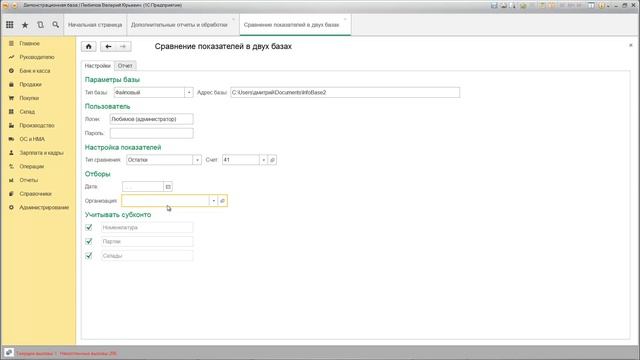Screen dimensions: 640x360
Task: Uncheck the Номенклатура subconto checkbox
Action: click(89, 227)
